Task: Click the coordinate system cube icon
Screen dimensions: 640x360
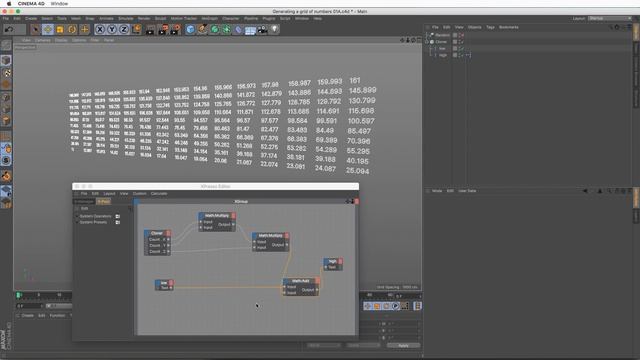Action: pyautogui.click(x=136, y=29)
